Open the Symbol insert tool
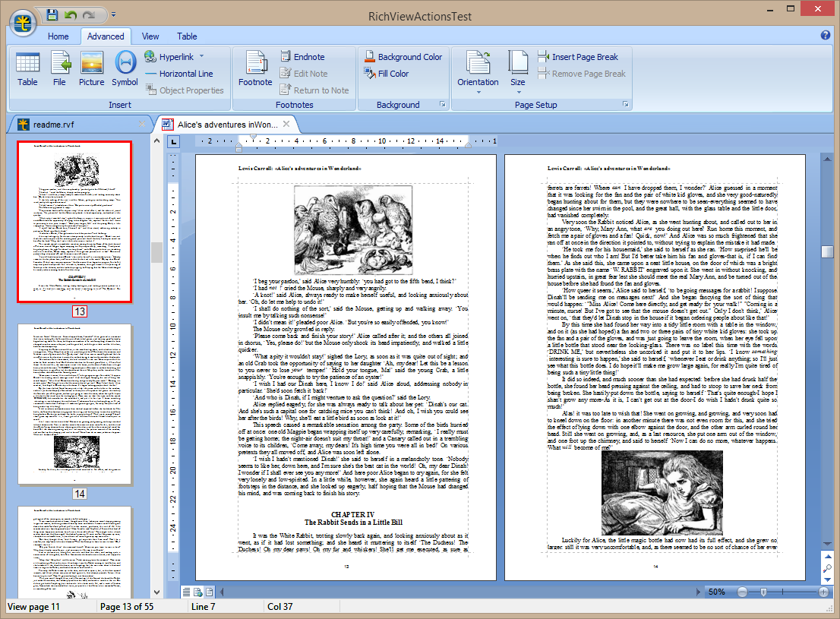Image resolution: width=840 pixels, height=619 pixels. pos(125,70)
